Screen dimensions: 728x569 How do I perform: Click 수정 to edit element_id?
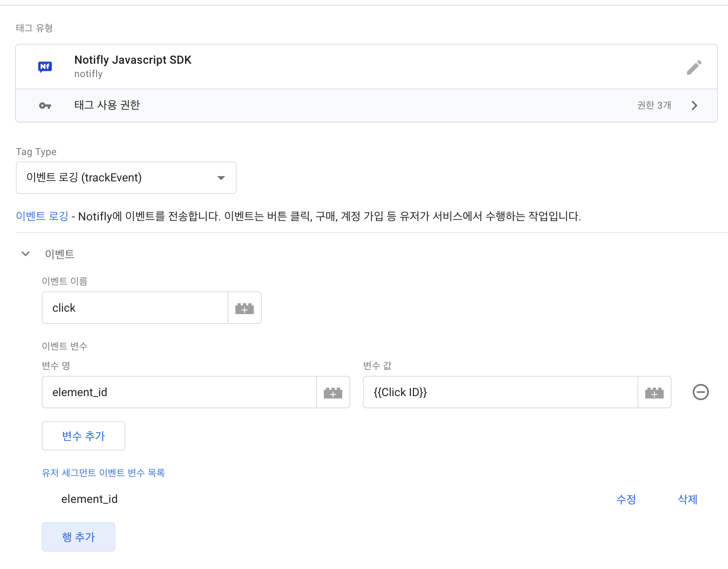626,500
